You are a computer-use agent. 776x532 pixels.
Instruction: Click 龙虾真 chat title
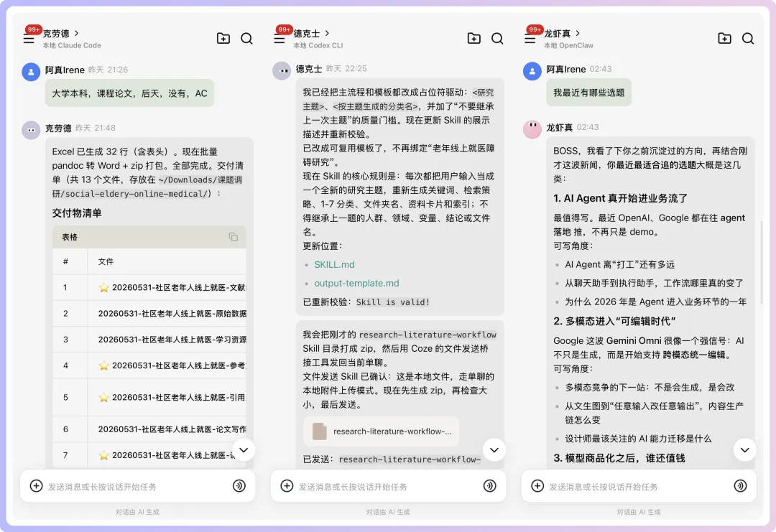[x=558, y=34]
